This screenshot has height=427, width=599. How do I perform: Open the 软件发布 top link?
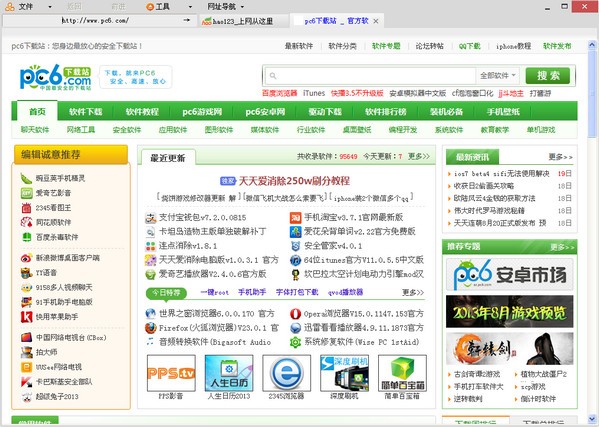tap(557, 46)
